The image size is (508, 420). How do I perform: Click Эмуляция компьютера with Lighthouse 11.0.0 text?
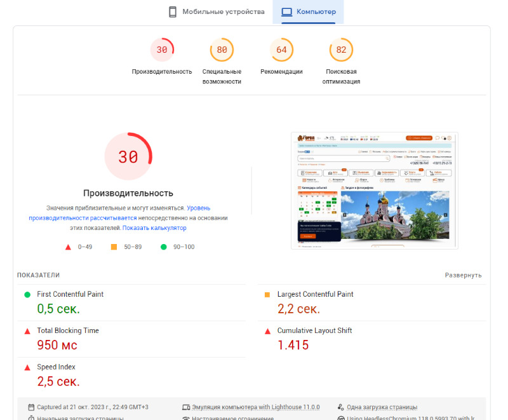(x=255, y=407)
